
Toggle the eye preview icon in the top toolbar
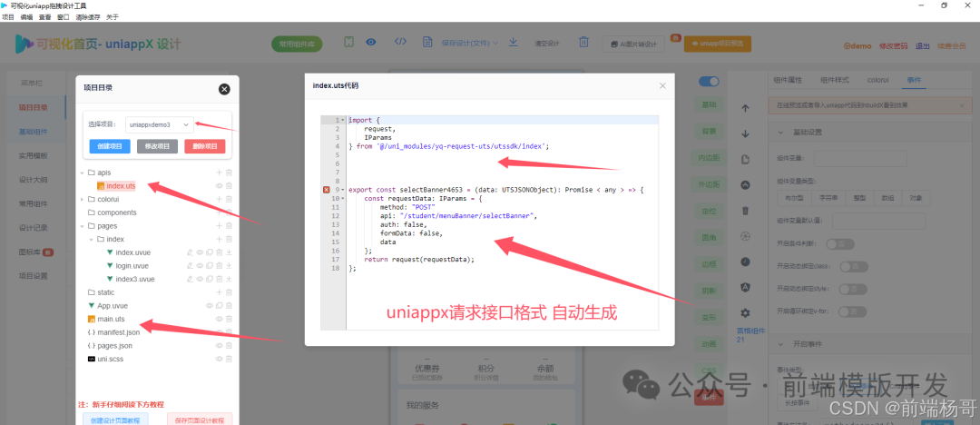(371, 42)
